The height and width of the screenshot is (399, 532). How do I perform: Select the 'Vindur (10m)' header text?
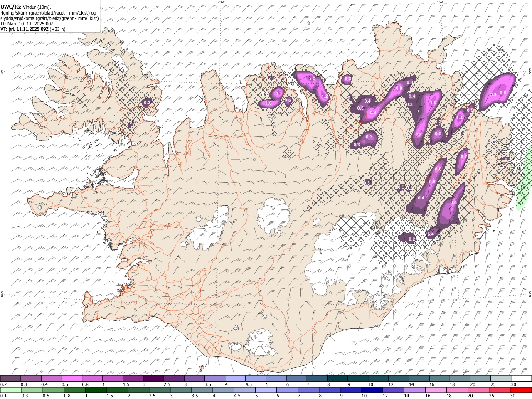pos(37,7)
